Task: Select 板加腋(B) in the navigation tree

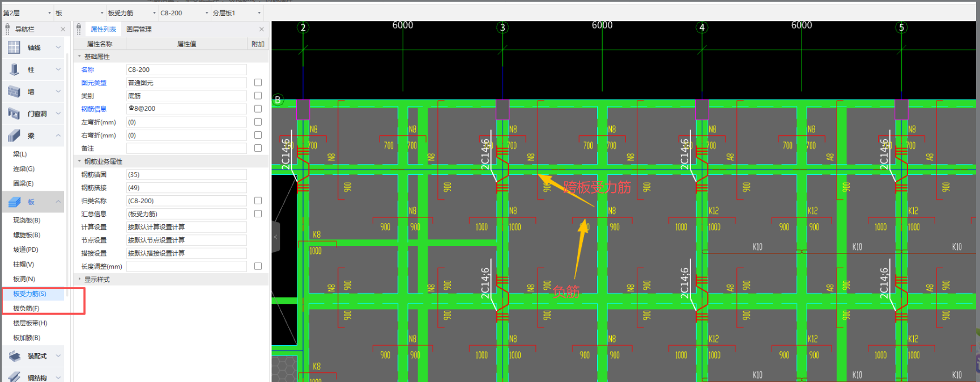Action: [27, 338]
